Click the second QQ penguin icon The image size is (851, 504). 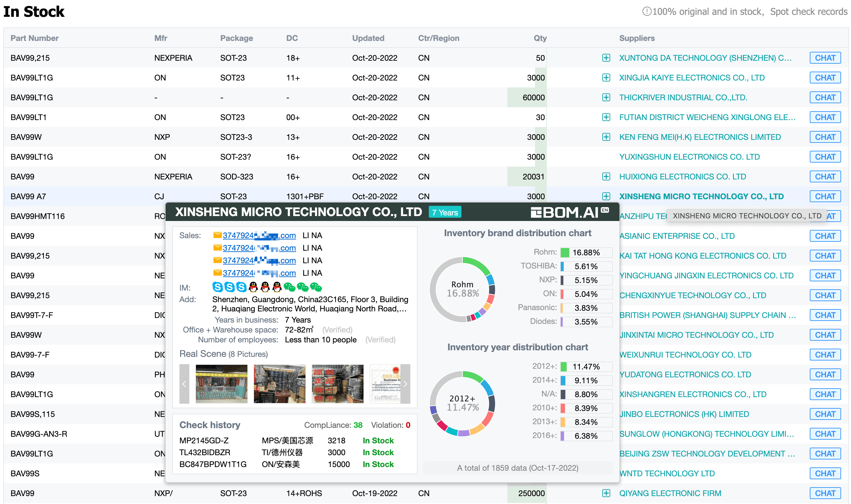click(265, 287)
